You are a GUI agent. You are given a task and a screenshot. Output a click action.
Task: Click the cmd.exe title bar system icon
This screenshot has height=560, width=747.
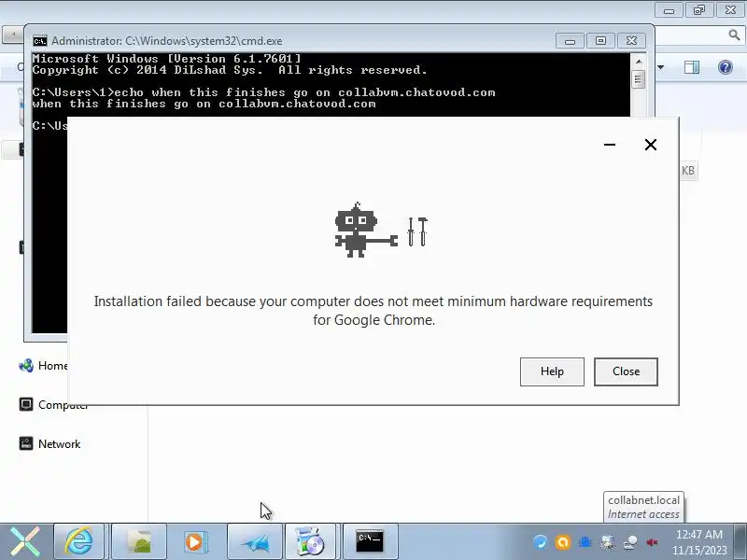(x=40, y=41)
